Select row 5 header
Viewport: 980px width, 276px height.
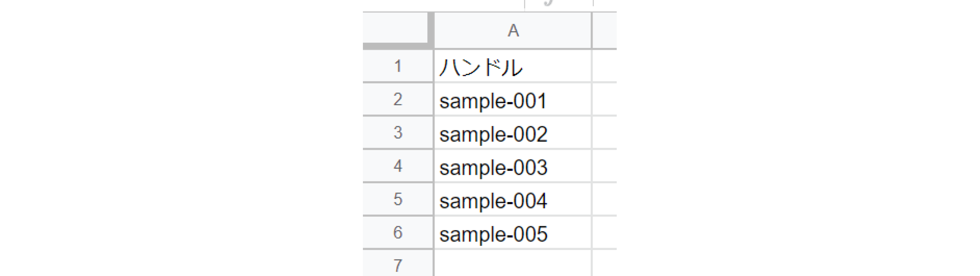click(398, 199)
